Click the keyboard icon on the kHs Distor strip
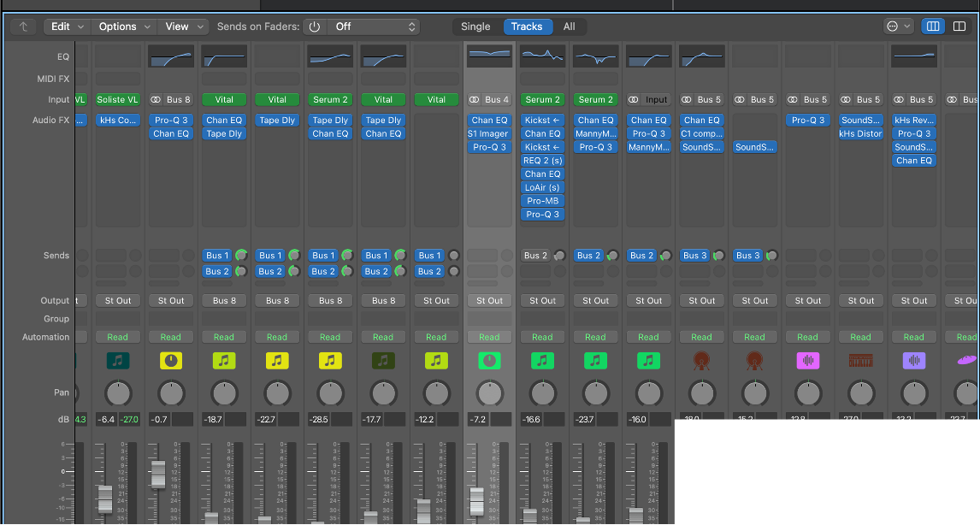 coord(860,361)
